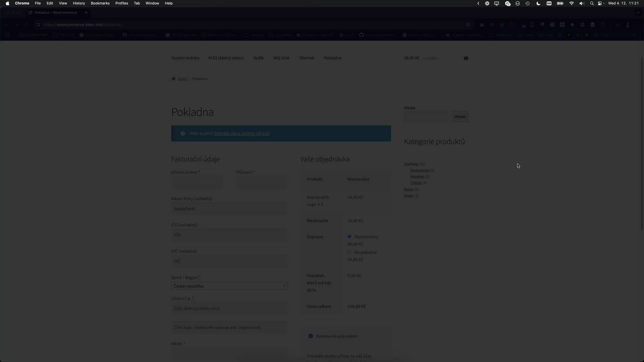Open the Clothing category
The image size is (644, 362).
[411, 164]
